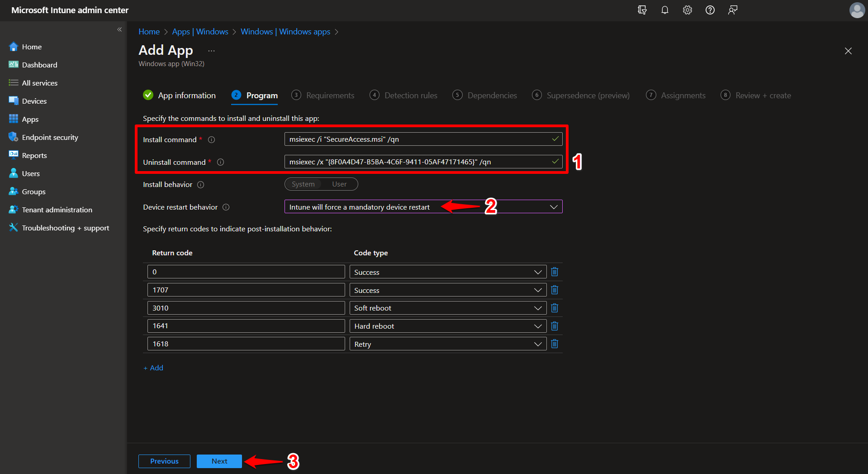
Task: Open Tenant administration
Action: pyautogui.click(x=56, y=209)
